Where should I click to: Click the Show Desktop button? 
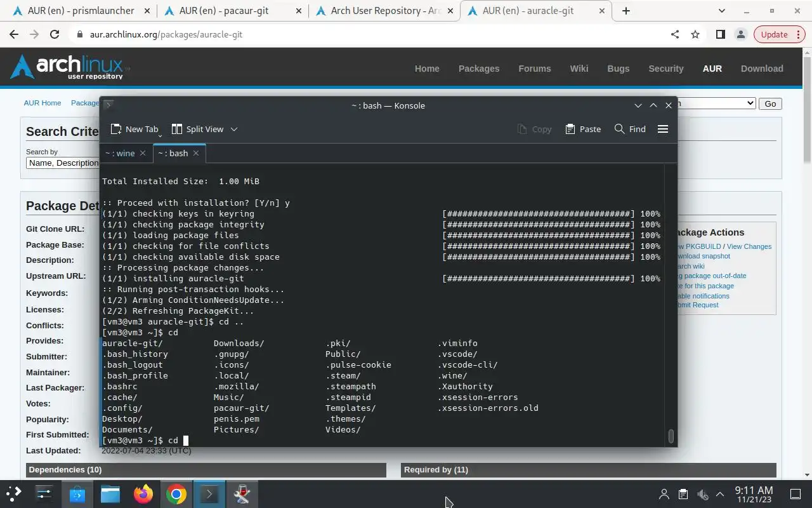coord(796,494)
